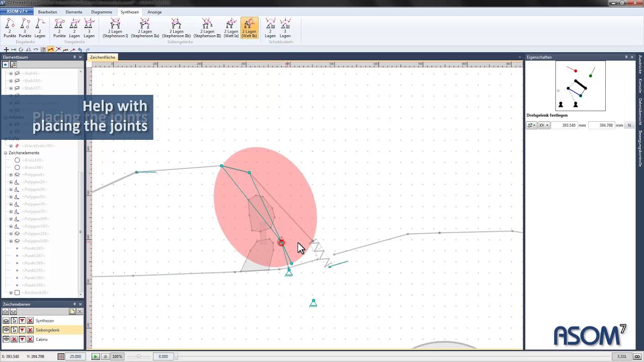The image size is (644, 362).
Task: Adjust the animation speed slider
Action: coord(139,356)
